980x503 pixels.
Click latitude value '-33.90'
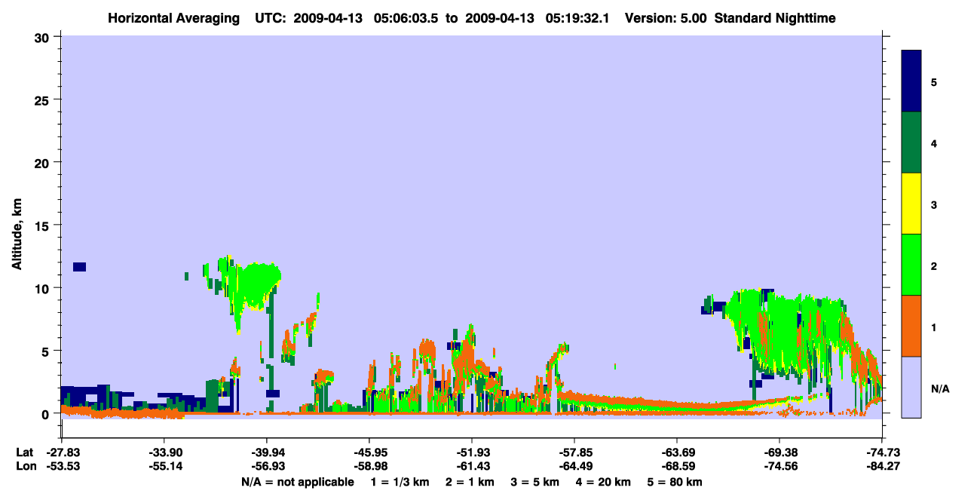tap(164, 452)
